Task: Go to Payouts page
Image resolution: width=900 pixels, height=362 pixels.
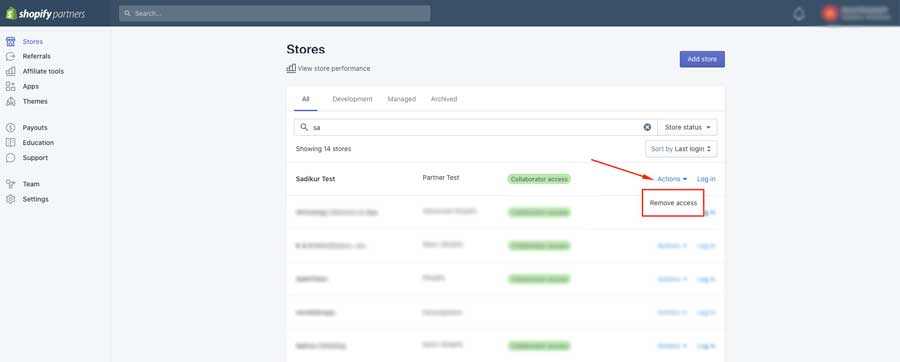Action: tap(35, 128)
